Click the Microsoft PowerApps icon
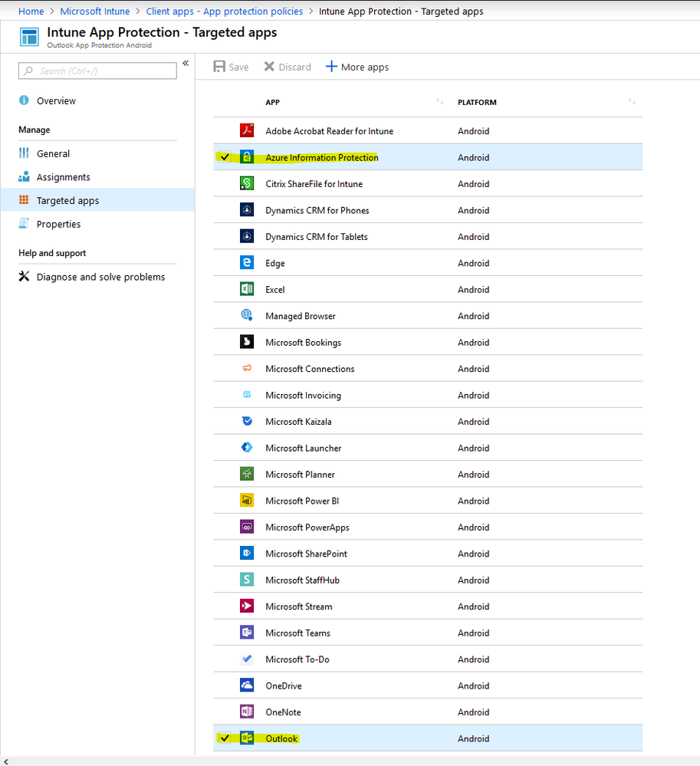This screenshot has width=700, height=766. 247,527
